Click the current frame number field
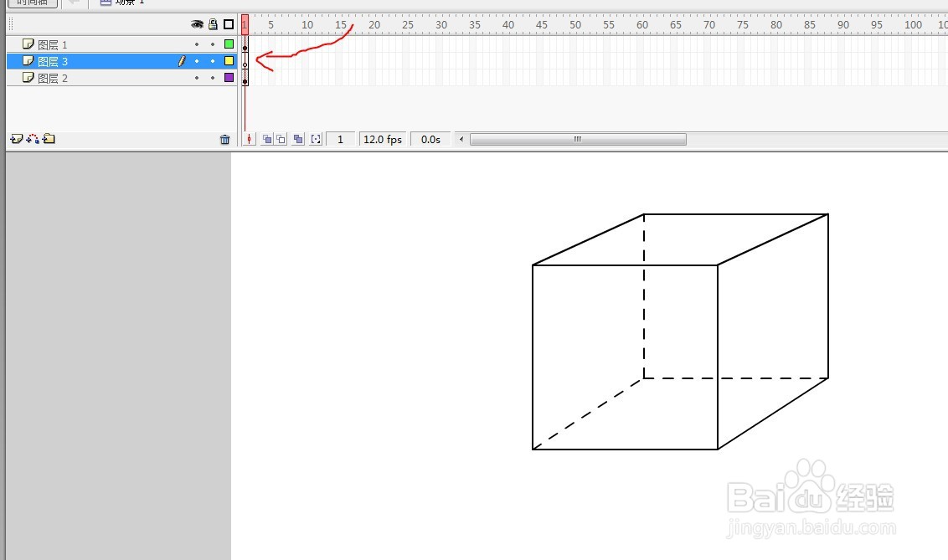The image size is (948, 560). pyautogui.click(x=340, y=140)
